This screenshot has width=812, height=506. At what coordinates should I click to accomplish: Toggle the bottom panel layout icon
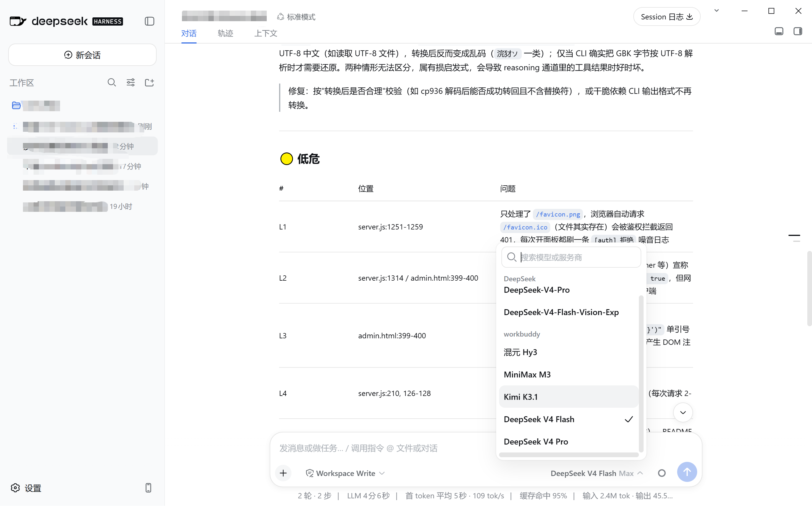click(x=779, y=31)
